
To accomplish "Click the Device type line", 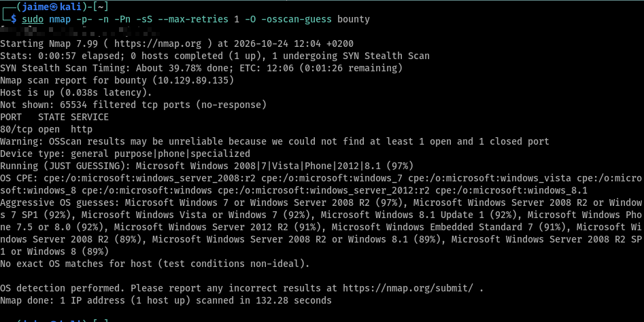I will coord(125,154).
